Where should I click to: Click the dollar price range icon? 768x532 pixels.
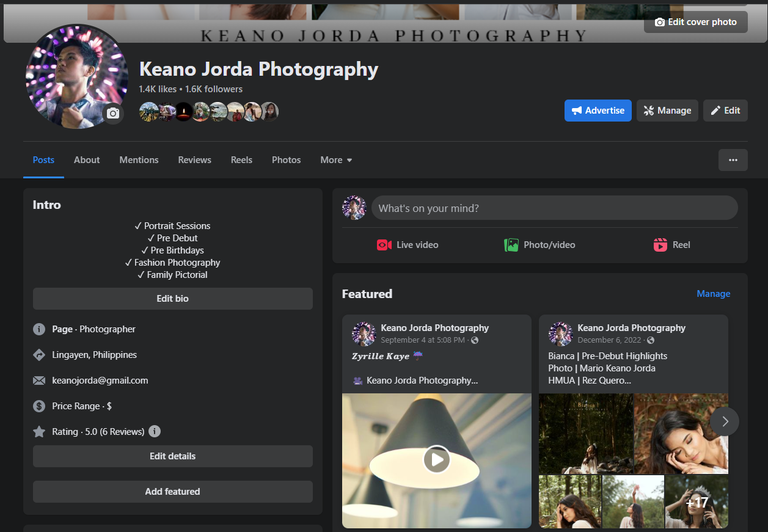(39, 406)
